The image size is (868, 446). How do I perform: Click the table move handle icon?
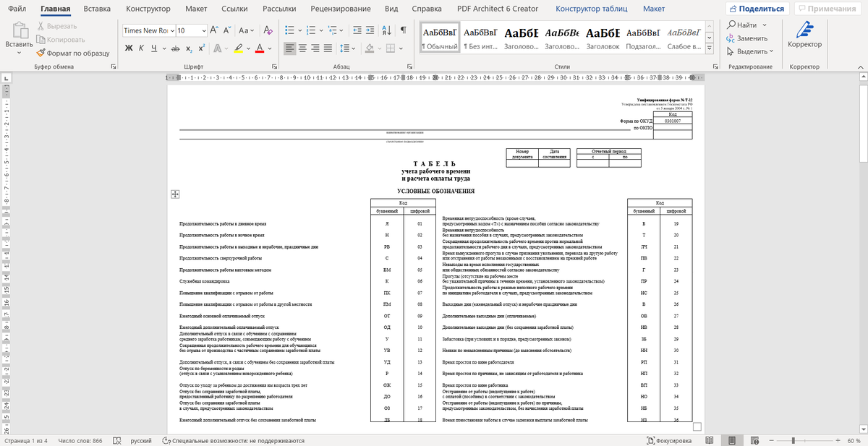point(175,194)
